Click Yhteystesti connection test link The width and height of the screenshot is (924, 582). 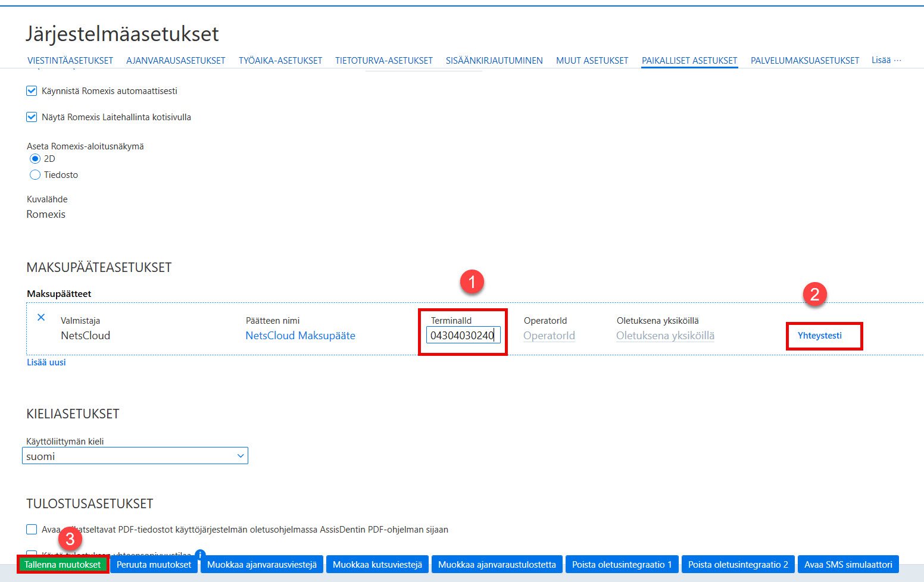(x=820, y=336)
